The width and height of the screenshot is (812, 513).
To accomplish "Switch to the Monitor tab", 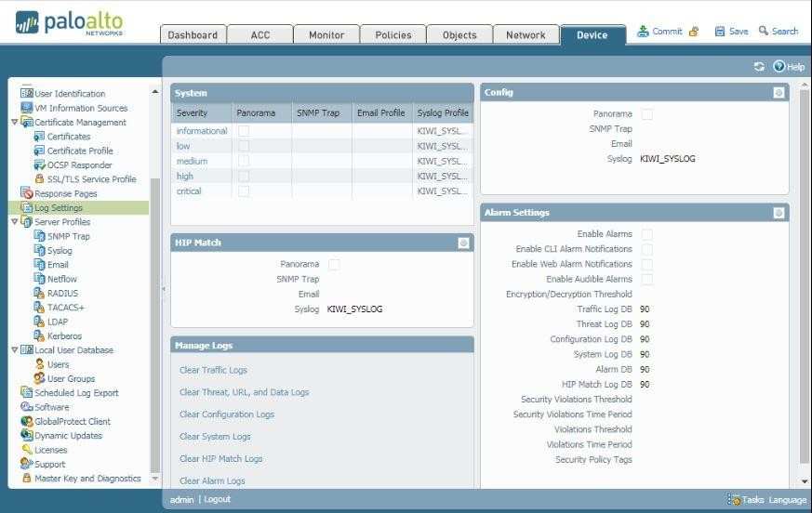I will [x=326, y=34].
